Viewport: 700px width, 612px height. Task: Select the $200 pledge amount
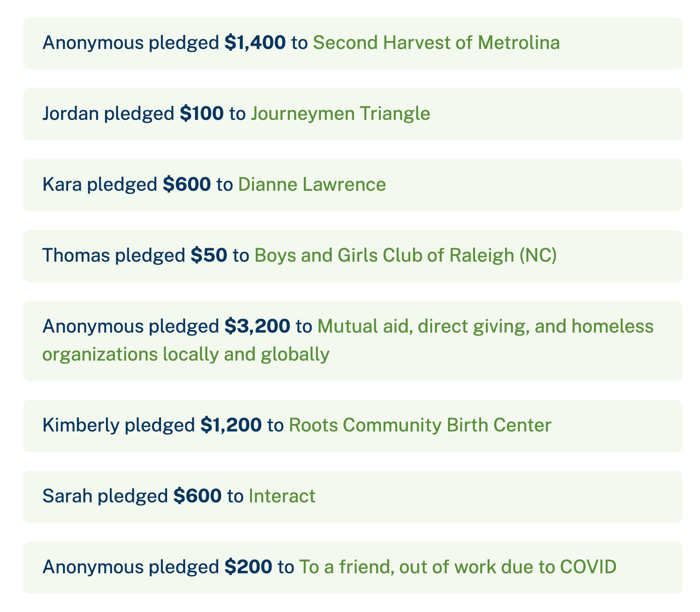(248, 567)
